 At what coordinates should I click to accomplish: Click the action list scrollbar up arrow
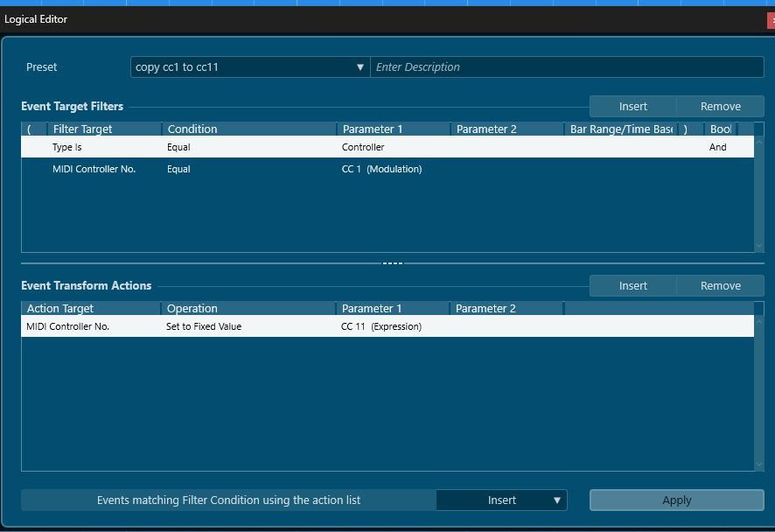[x=759, y=321]
